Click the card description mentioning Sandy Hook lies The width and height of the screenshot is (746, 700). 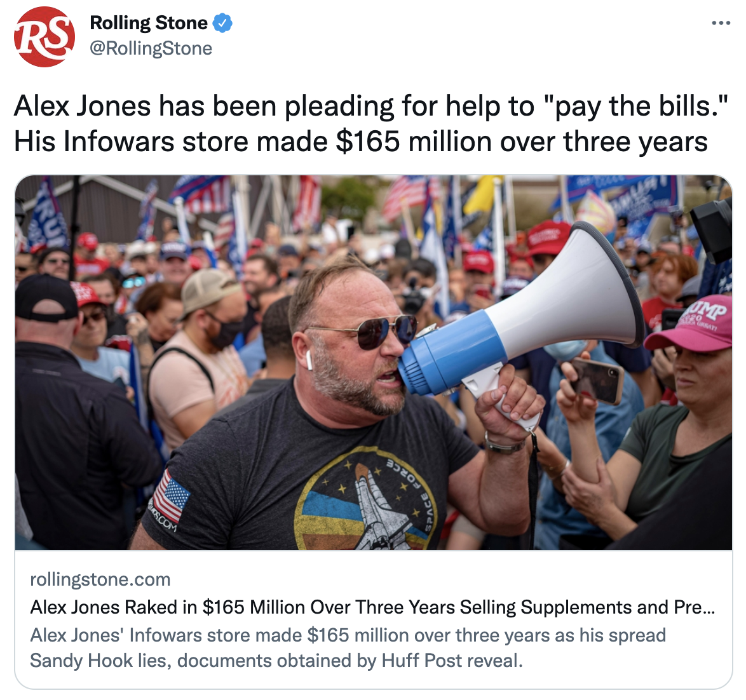click(x=348, y=648)
